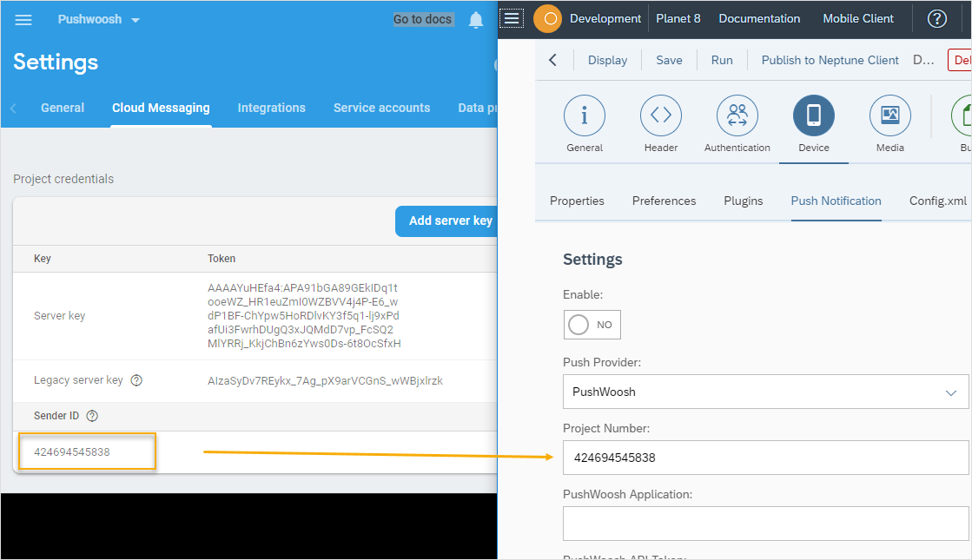Click the back arrow in toolbar
972x560 pixels.
[x=553, y=60]
